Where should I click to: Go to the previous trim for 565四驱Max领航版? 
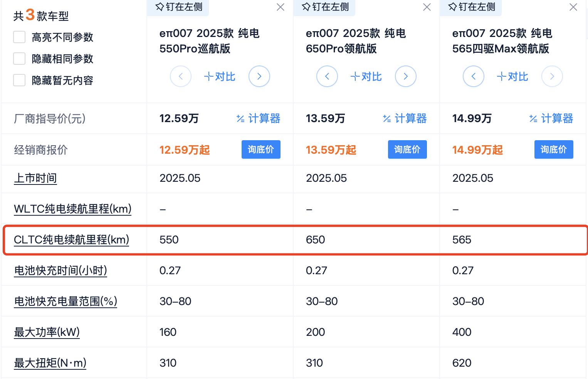pyautogui.click(x=474, y=76)
